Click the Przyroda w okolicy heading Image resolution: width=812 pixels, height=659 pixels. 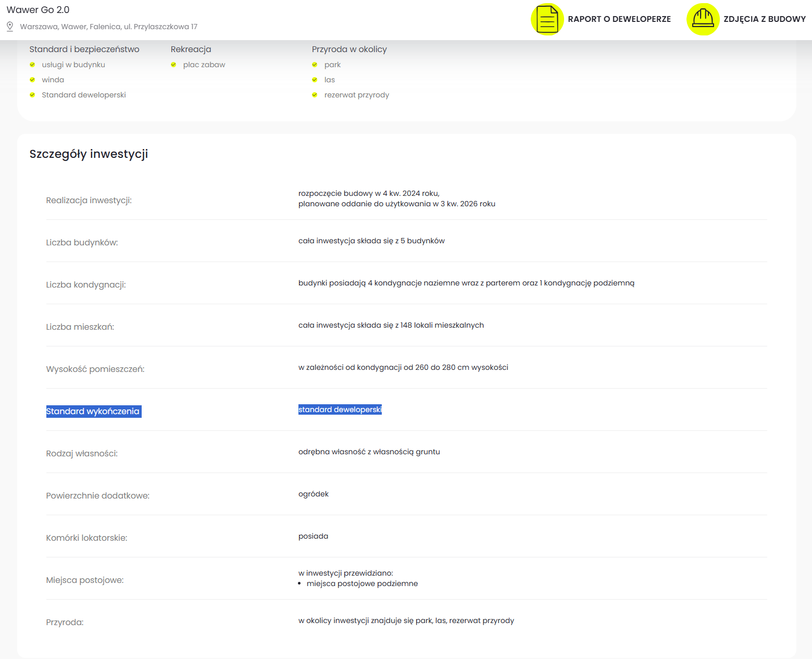pyautogui.click(x=349, y=49)
